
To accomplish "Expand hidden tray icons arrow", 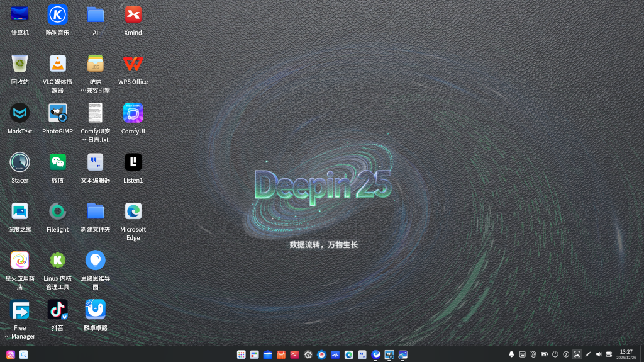I will pyautogui.click(x=566, y=354).
